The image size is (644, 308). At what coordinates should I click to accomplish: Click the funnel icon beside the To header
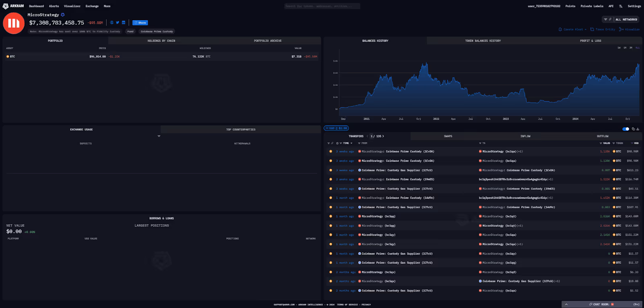(x=480, y=143)
